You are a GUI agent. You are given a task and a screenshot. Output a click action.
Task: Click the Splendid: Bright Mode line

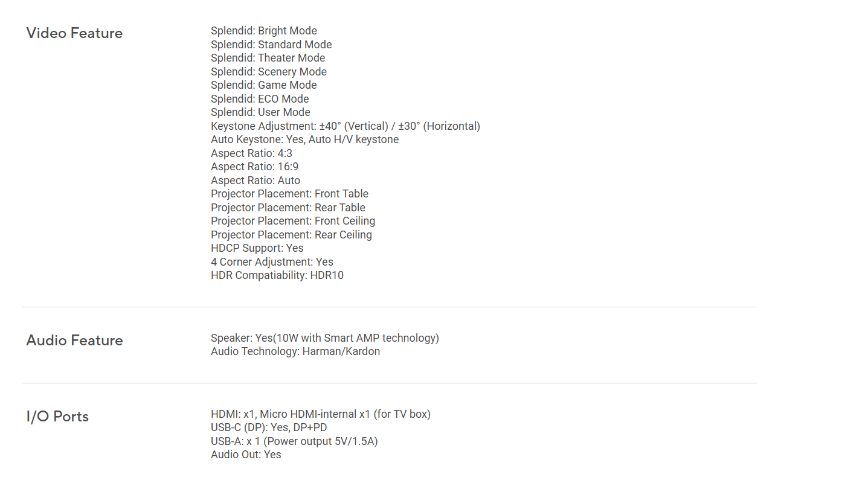pyautogui.click(x=264, y=31)
